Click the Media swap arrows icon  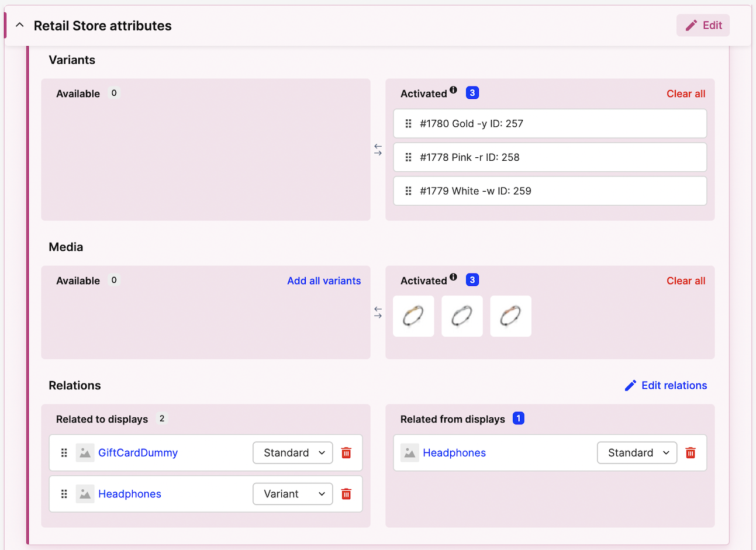click(378, 313)
